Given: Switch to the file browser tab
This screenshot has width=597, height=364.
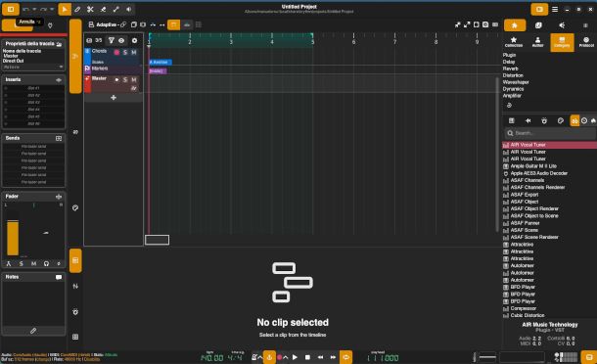Looking at the screenshot, I should (538, 25).
